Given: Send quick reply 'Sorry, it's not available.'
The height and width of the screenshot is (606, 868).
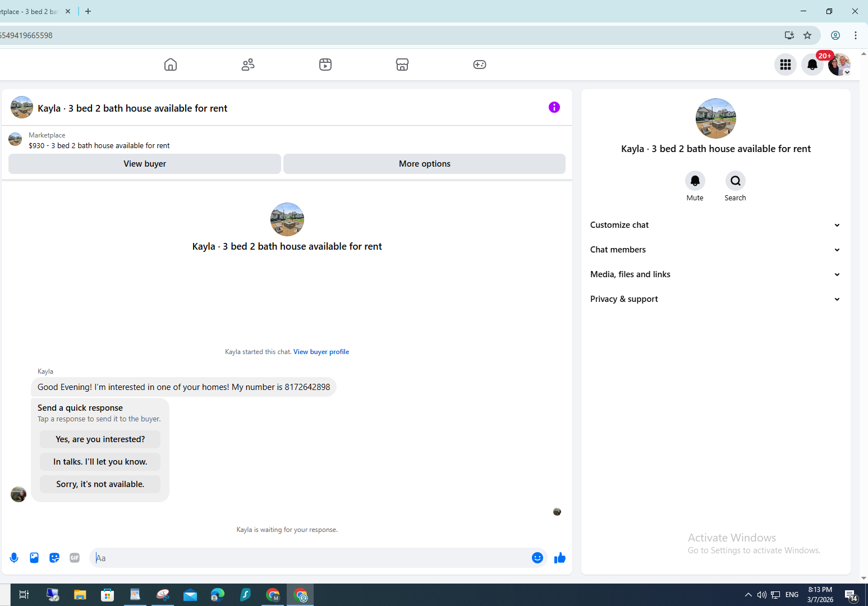Looking at the screenshot, I should pos(100,484).
